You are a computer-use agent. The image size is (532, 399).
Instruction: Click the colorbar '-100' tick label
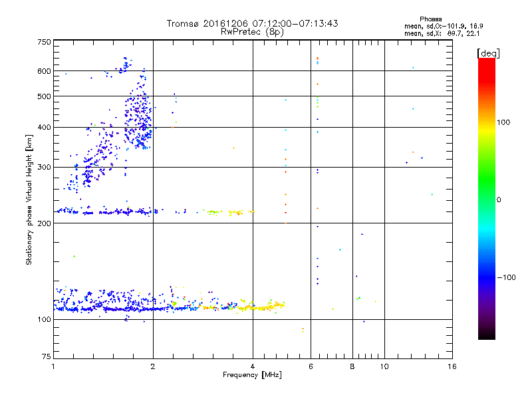(x=506, y=277)
